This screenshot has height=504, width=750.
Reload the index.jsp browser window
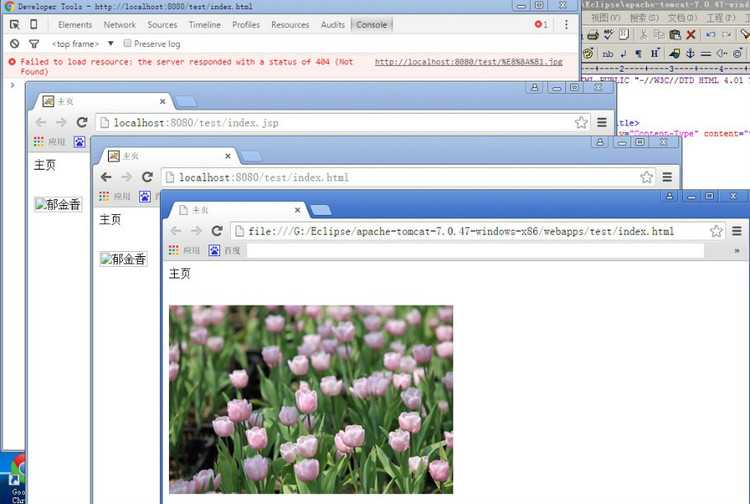coord(82,122)
